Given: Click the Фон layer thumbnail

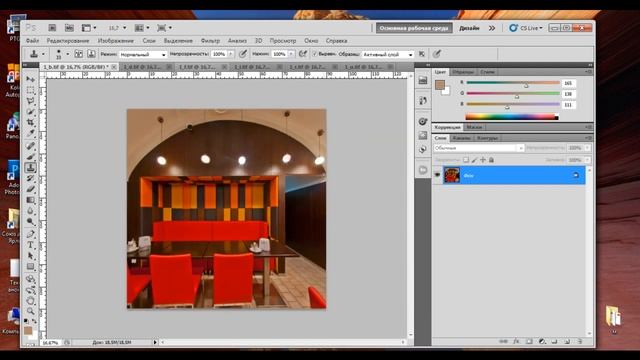Looking at the screenshot, I should (x=452, y=175).
